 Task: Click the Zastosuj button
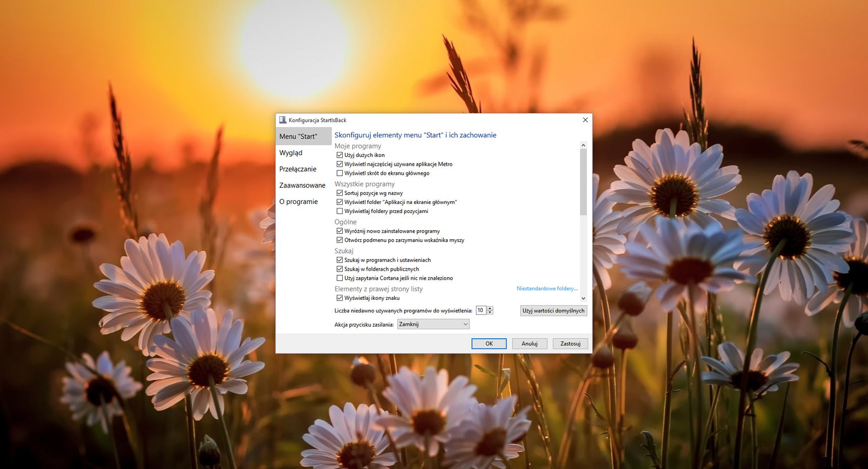[570, 344]
